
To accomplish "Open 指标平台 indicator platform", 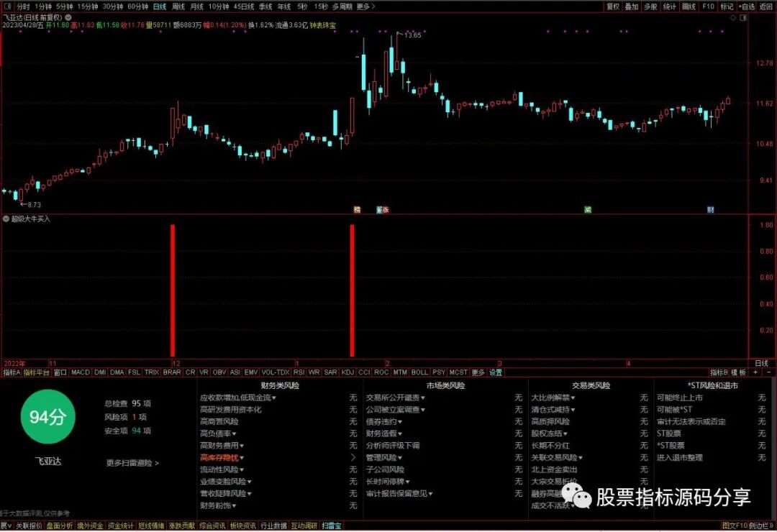I will [37, 372].
